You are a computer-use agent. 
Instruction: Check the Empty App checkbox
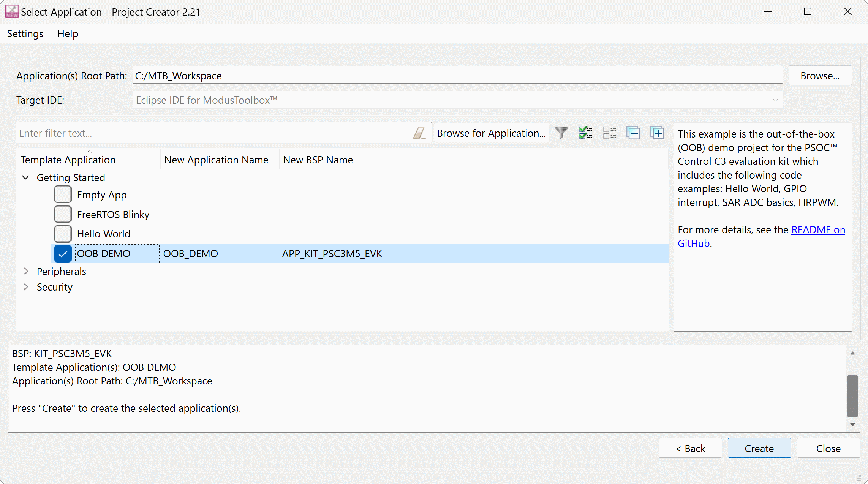63,195
